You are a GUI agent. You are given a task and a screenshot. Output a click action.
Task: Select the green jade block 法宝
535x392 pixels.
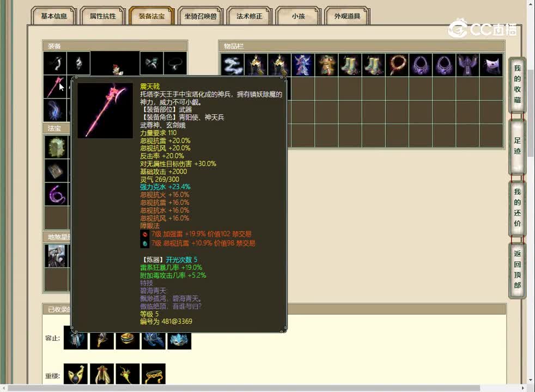tap(57, 147)
